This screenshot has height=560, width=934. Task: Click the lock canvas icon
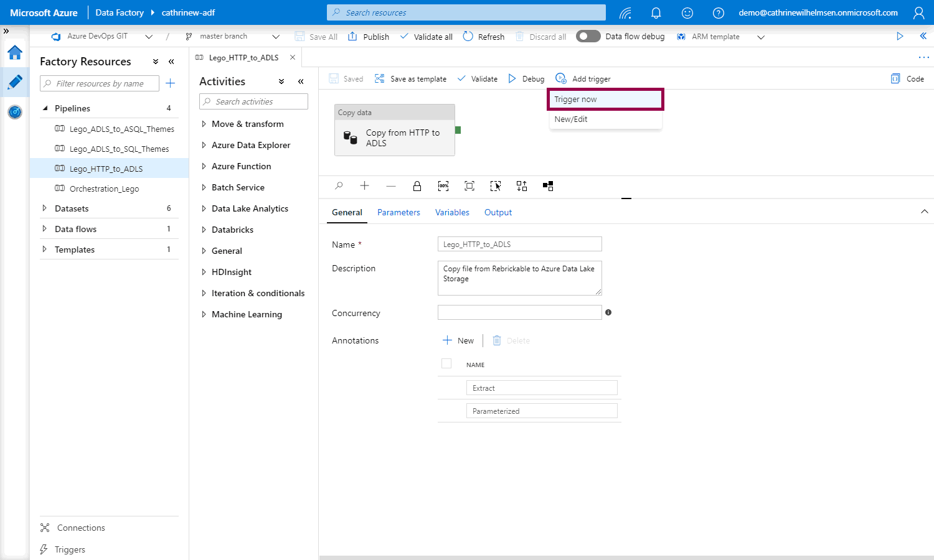417,186
